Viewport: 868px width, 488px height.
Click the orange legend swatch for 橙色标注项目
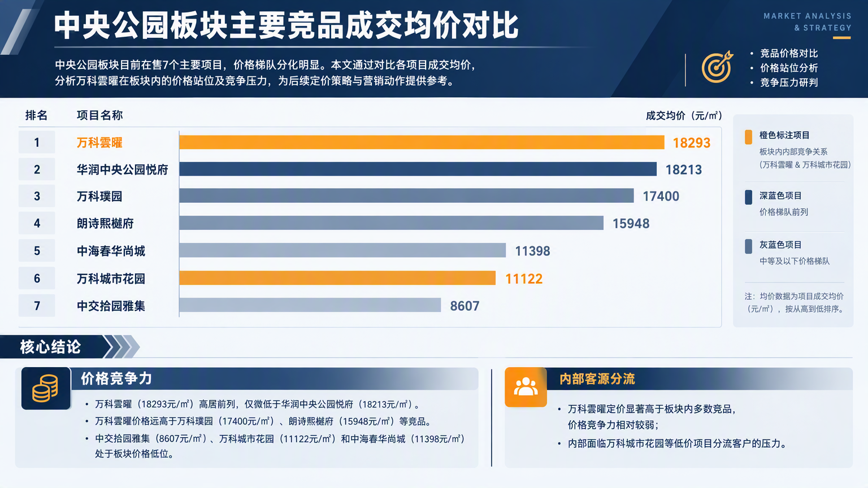tap(748, 136)
